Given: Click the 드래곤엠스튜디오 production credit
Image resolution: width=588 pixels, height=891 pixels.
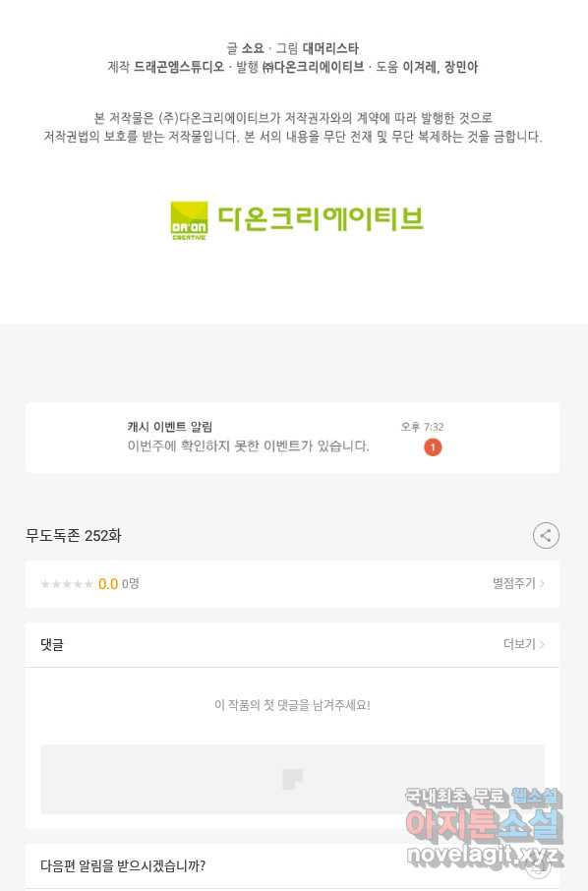Looking at the screenshot, I should click(179, 67).
